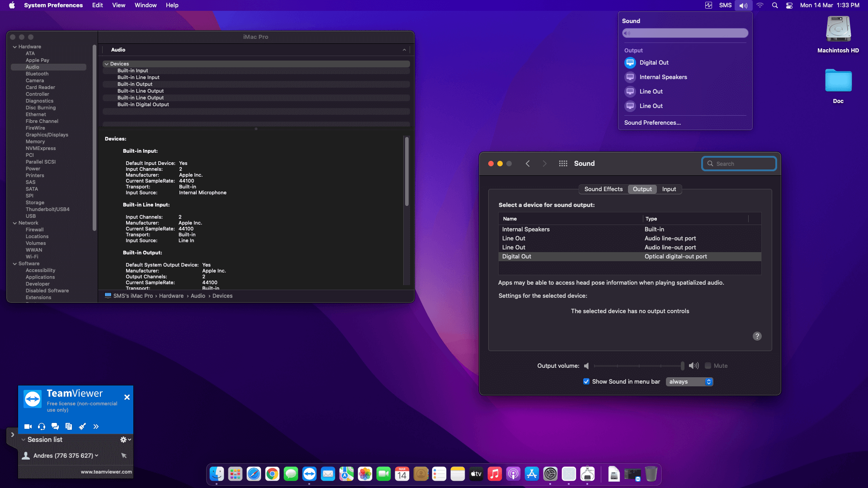Collapse the TeamViewer panel side arrow
The width and height of the screenshot is (868, 488).
12,435
